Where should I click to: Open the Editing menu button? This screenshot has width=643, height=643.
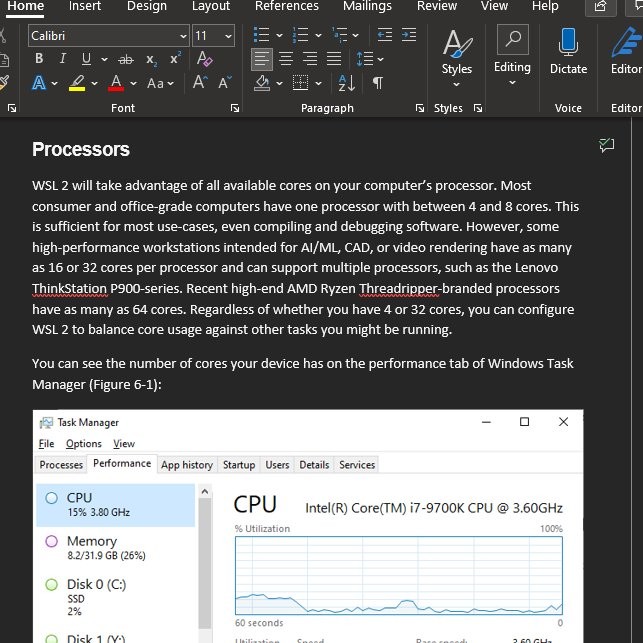click(x=512, y=55)
